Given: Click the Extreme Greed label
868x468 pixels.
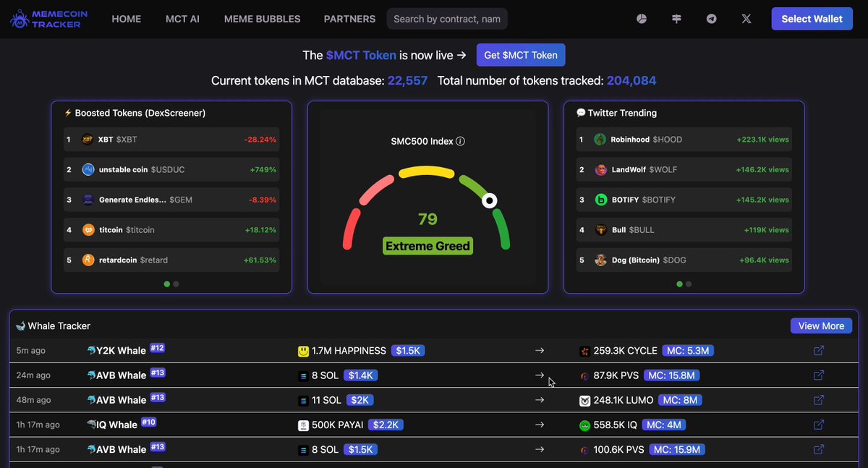Looking at the screenshot, I should tap(428, 246).
